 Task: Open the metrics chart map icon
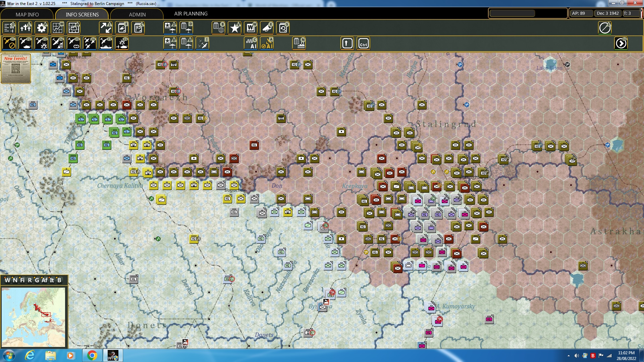point(57,28)
